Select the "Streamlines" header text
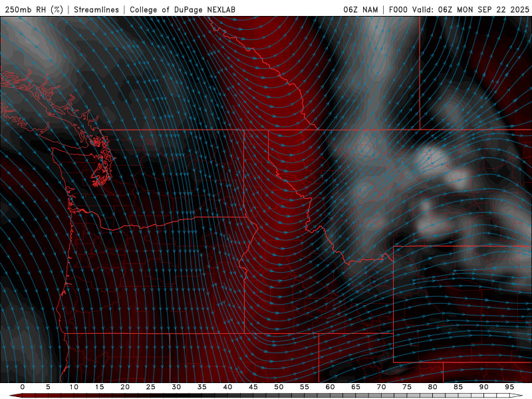Image resolution: width=532 pixels, height=399 pixels. [x=96, y=9]
